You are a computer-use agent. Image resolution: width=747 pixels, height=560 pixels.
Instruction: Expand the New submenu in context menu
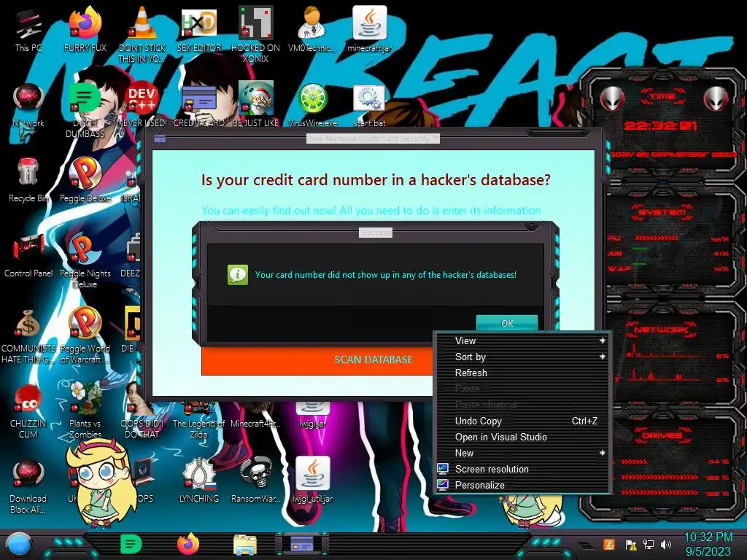(522, 453)
